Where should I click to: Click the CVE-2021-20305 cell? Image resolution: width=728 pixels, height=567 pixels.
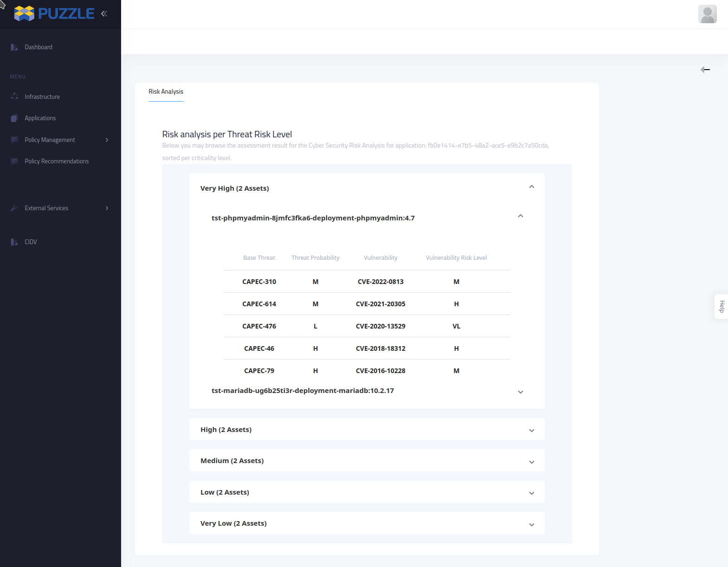[x=380, y=304]
